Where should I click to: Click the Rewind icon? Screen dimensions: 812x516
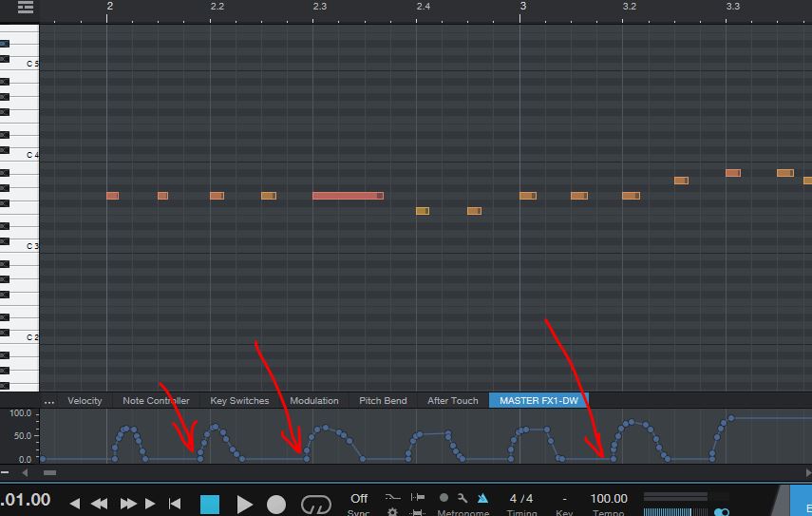(x=99, y=504)
